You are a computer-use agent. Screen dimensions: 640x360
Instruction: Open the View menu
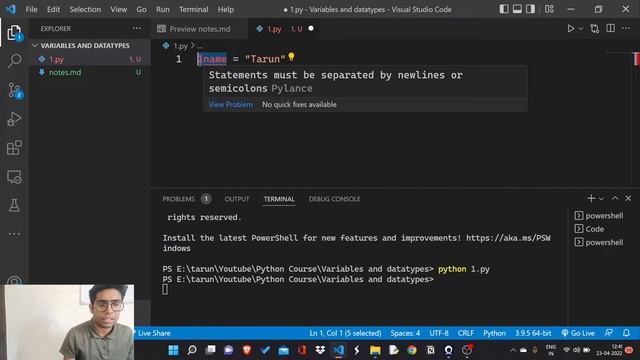[118, 9]
